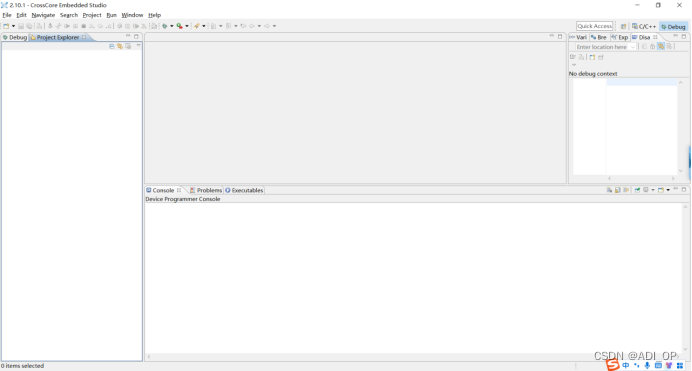The width and height of the screenshot is (692, 371).
Task: Toggle Scroll Lock in Console toolbar
Action: coord(617,190)
